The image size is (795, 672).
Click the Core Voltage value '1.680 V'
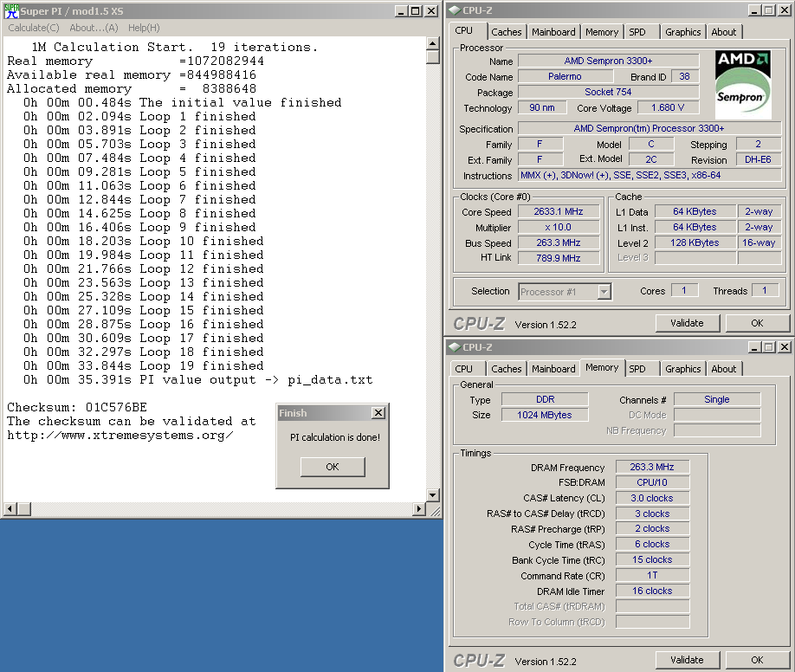(668, 107)
